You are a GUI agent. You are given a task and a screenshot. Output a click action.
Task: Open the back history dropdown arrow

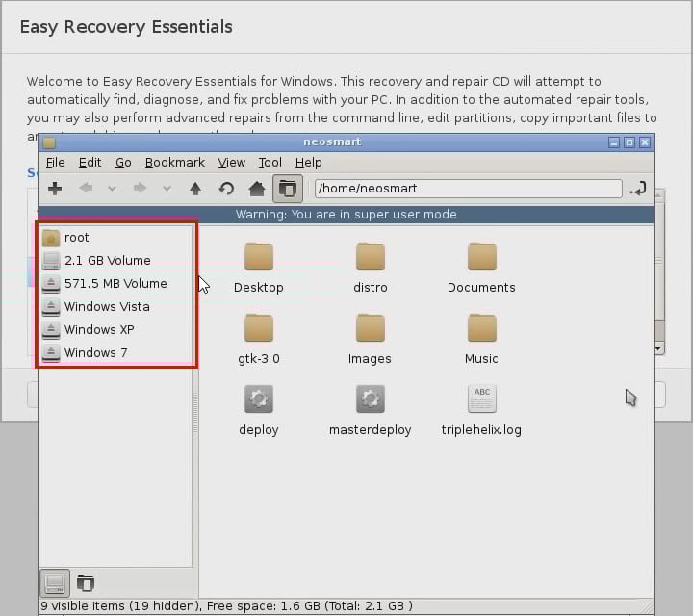click(x=112, y=189)
